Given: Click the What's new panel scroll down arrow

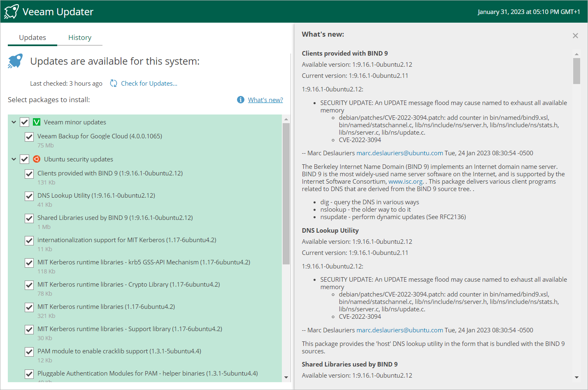Looking at the screenshot, I should point(576,377).
